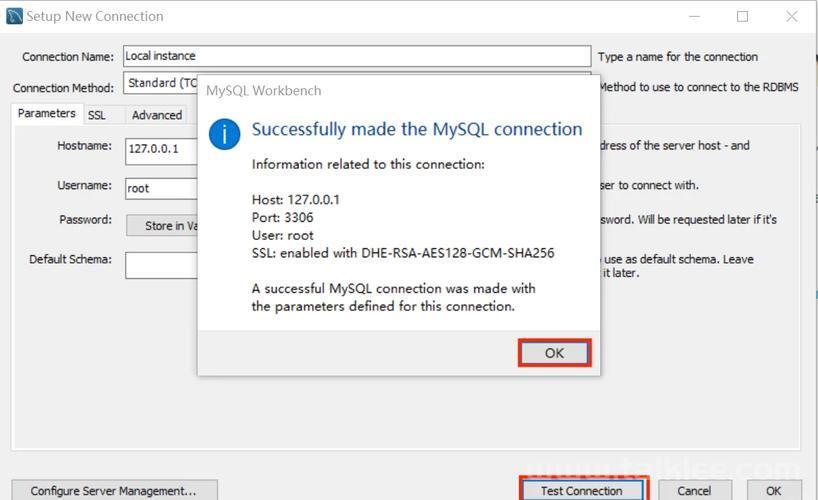Click the 'Password:' label

(86, 219)
